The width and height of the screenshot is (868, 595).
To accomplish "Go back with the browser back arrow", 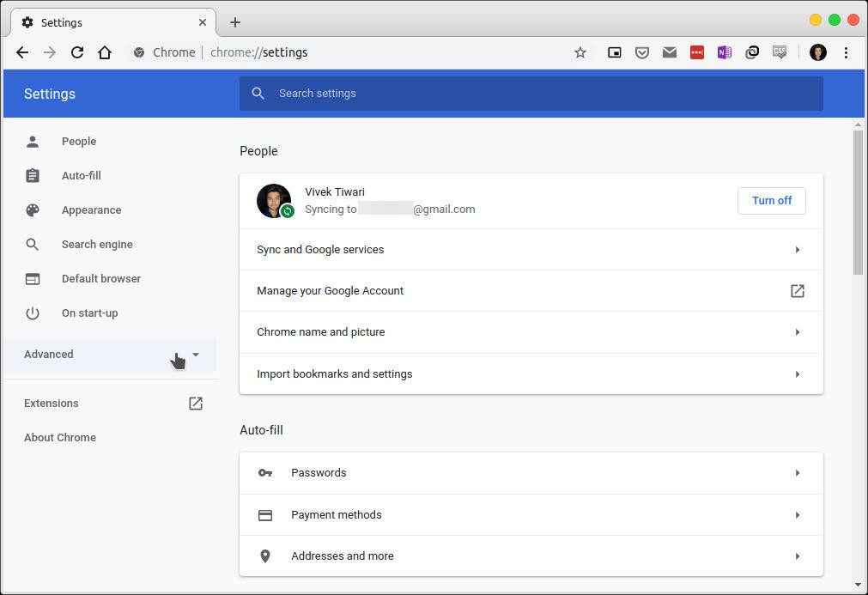I will (x=22, y=52).
